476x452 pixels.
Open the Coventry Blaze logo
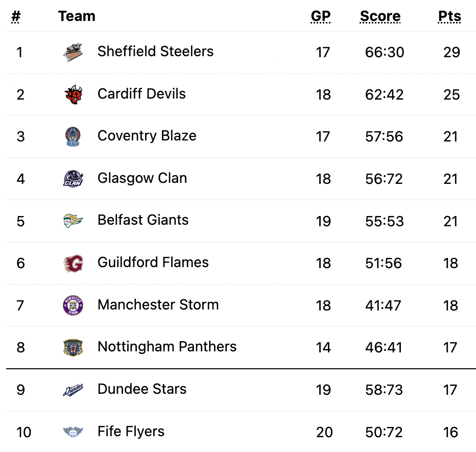73,136
